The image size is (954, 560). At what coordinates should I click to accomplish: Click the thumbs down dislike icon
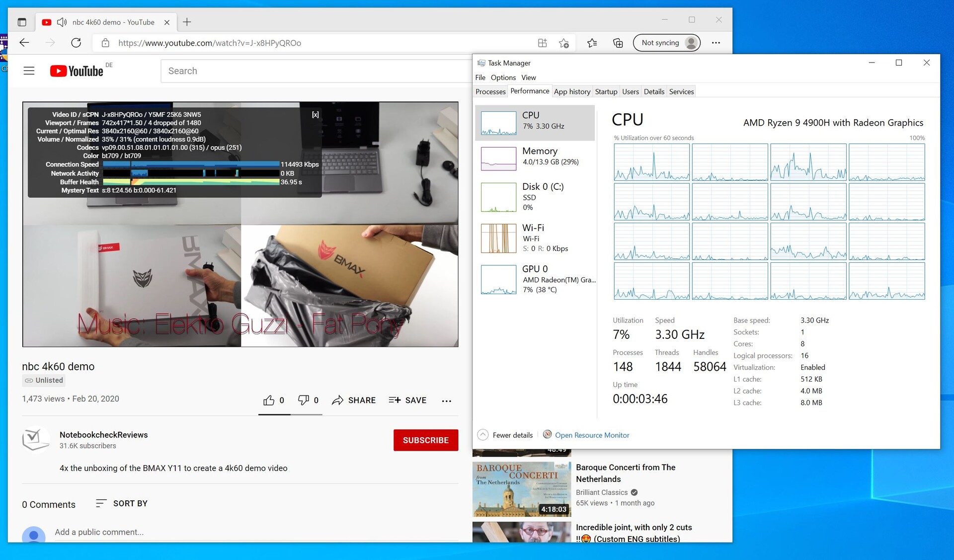tap(303, 400)
